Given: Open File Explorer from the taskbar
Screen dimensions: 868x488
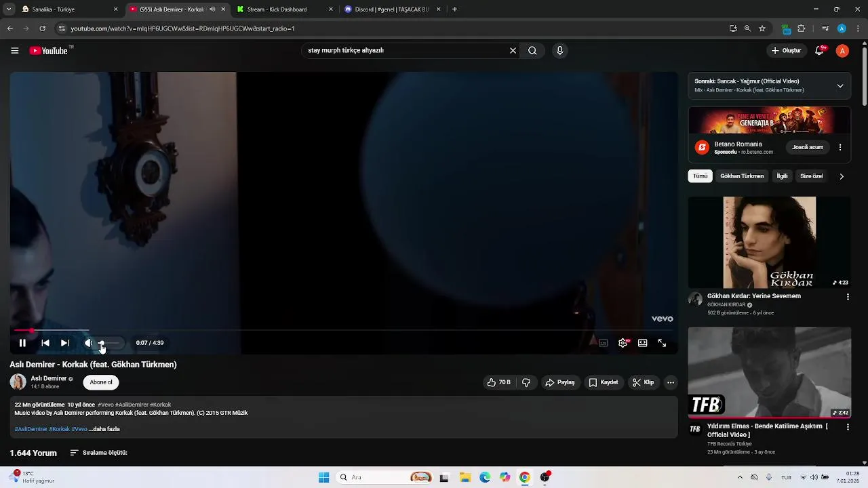Looking at the screenshot, I should point(465,477).
